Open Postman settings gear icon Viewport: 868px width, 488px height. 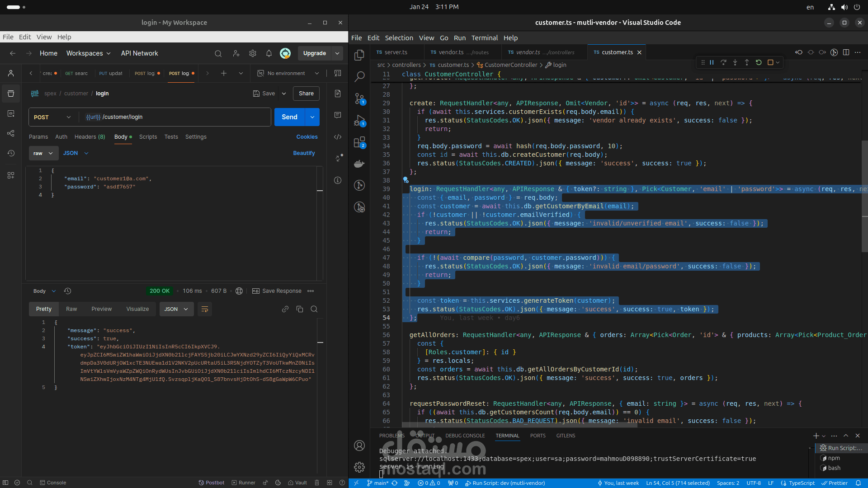253,53
